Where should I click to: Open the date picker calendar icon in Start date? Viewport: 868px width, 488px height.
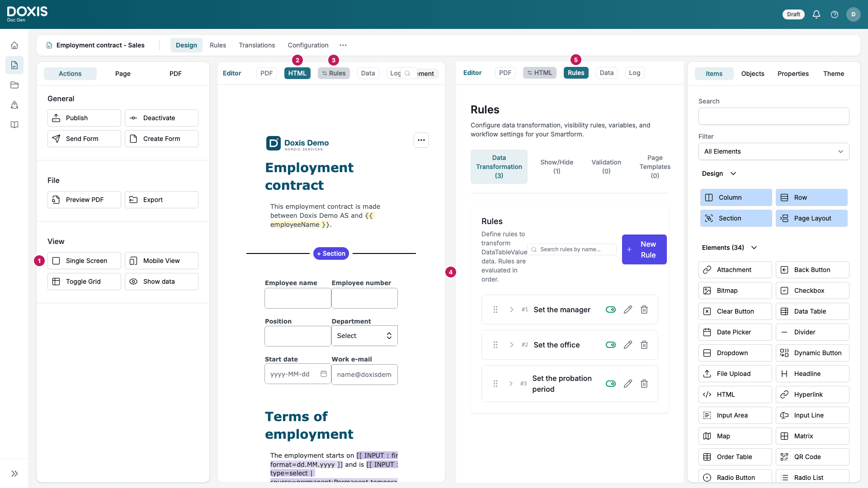(x=324, y=374)
